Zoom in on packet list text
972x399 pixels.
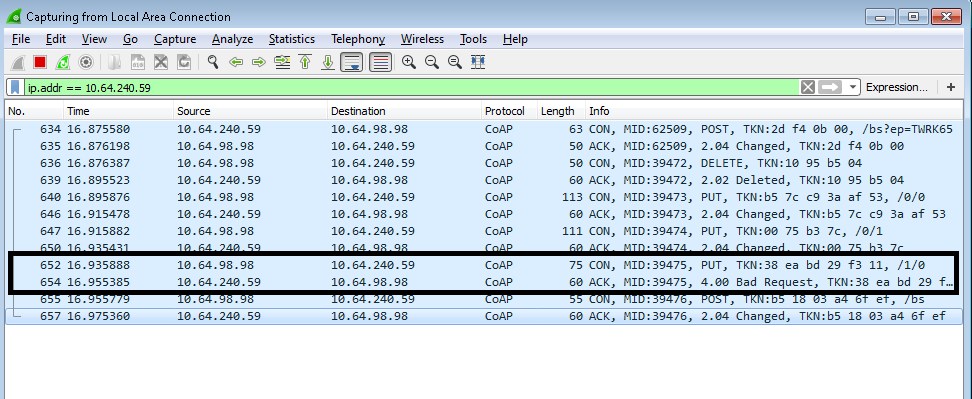(409, 62)
